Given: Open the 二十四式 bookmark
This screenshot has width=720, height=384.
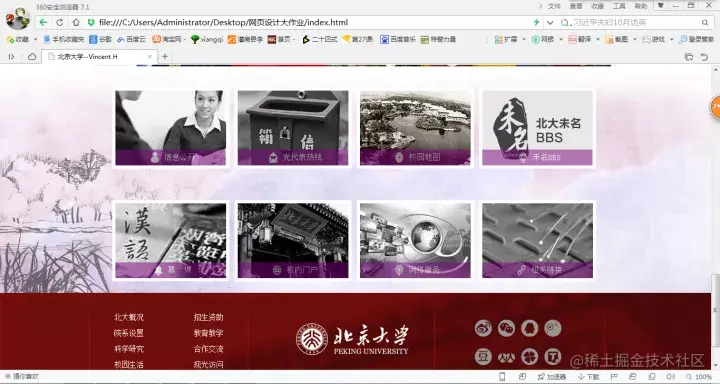Looking at the screenshot, I should tap(320, 40).
